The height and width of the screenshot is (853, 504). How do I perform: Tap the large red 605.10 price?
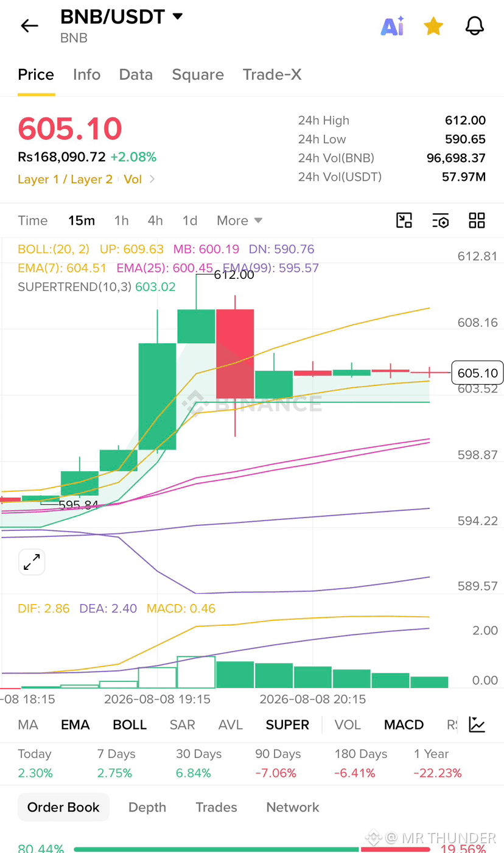70,129
